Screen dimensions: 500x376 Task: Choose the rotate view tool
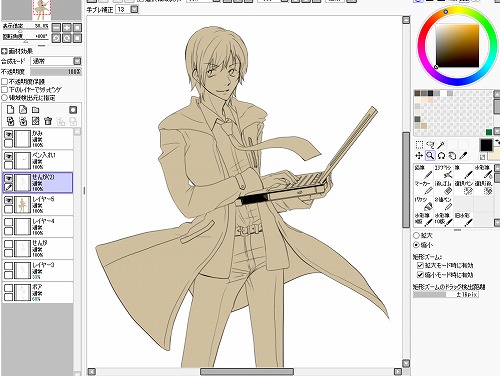point(441,156)
